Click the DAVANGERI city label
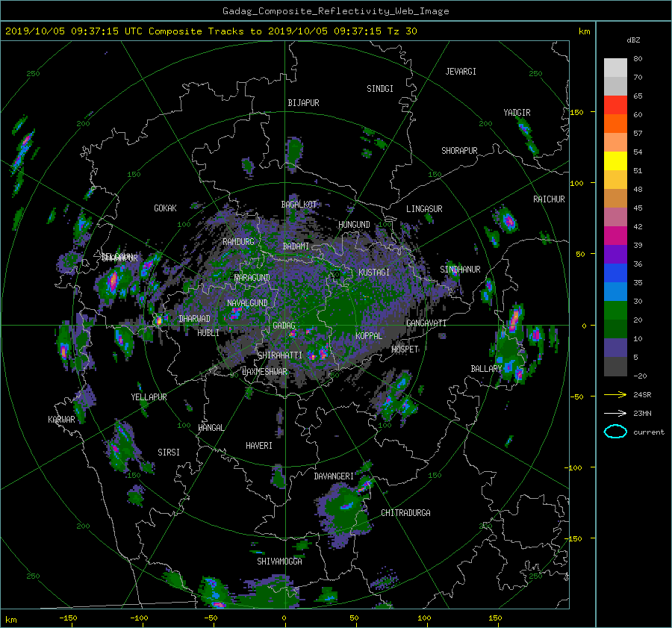 (334, 476)
